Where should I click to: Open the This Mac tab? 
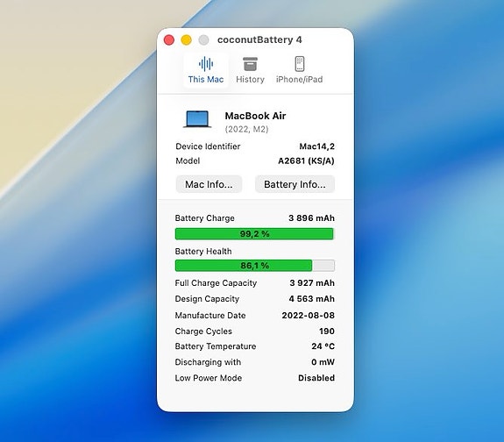pos(206,70)
